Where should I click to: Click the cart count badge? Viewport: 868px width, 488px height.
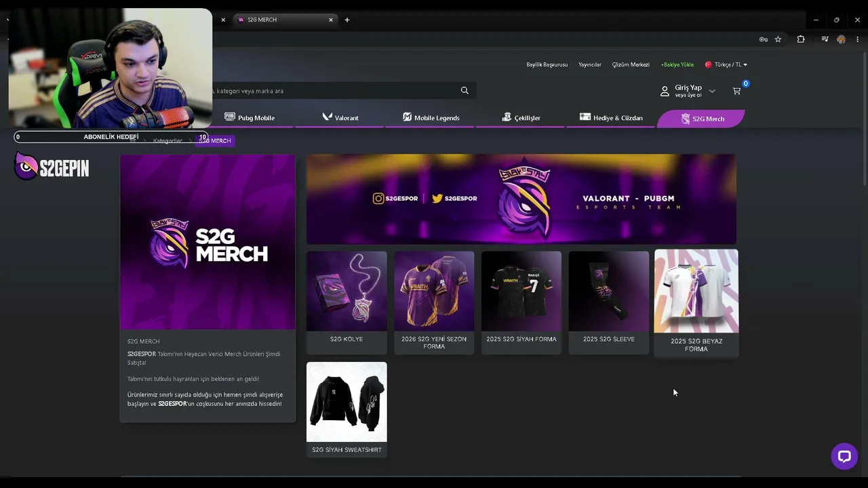[x=745, y=84]
